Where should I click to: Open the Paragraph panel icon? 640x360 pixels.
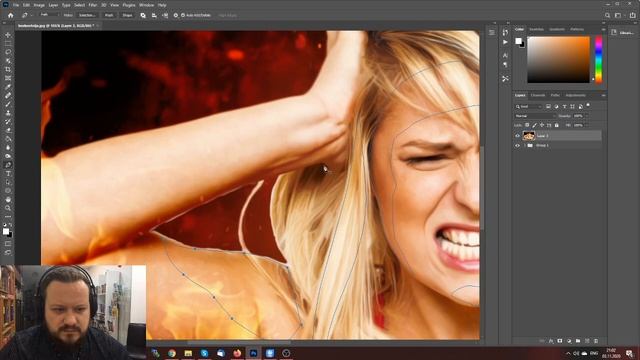505,65
